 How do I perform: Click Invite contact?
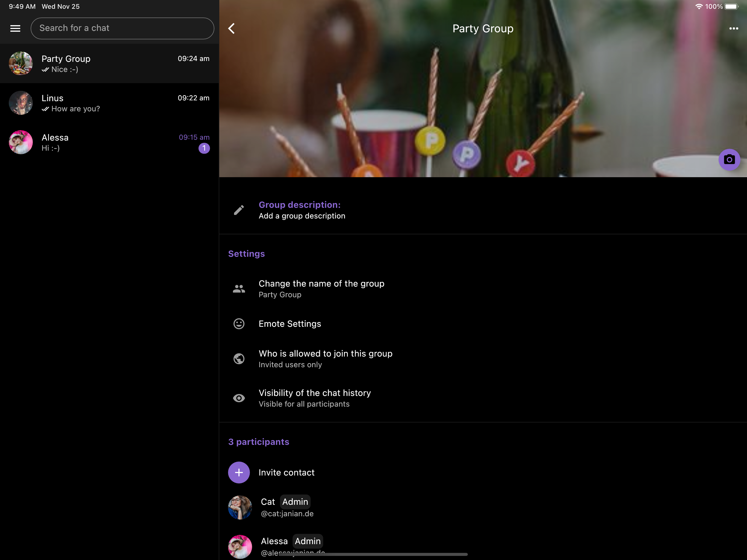click(286, 472)
